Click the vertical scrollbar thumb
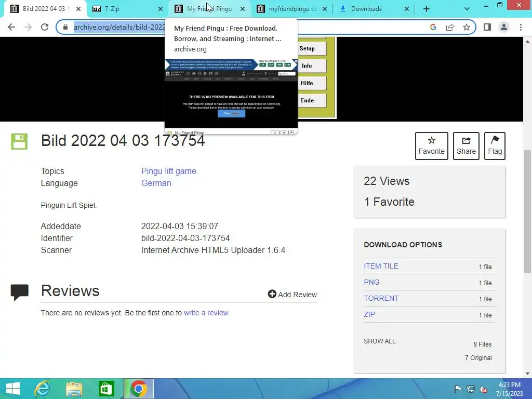This screenshot has width=532, height=399. point(527,211)
